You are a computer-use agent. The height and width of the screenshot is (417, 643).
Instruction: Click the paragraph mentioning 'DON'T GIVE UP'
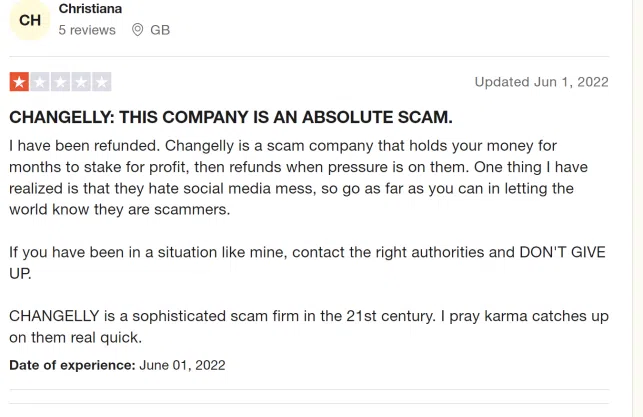[x=307, y=262]
